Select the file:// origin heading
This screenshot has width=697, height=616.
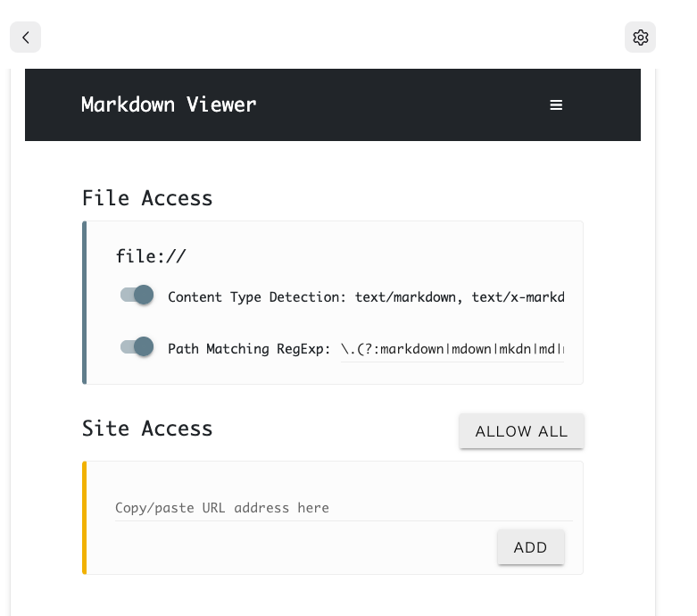tap(151, 256)
